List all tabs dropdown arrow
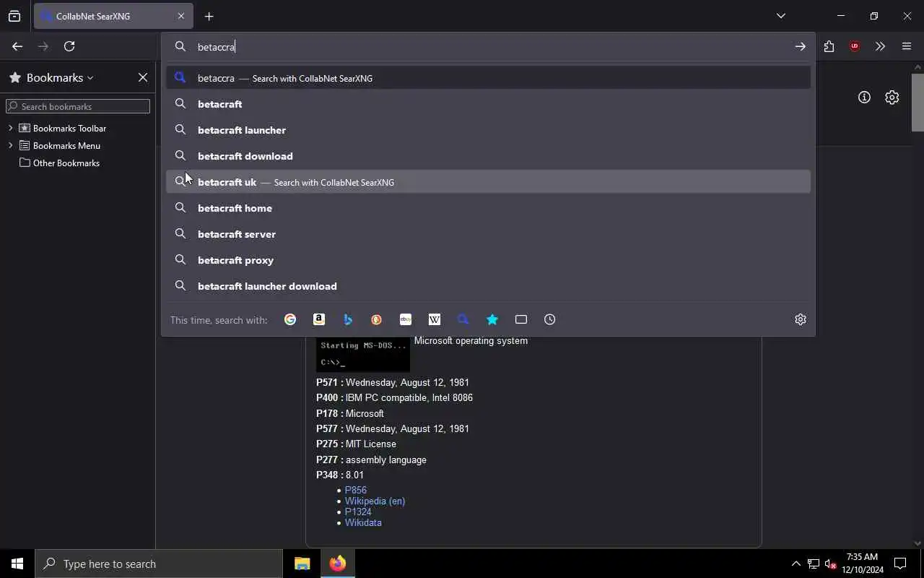Viewport: 924px width, 578px height. coord(780,16)
